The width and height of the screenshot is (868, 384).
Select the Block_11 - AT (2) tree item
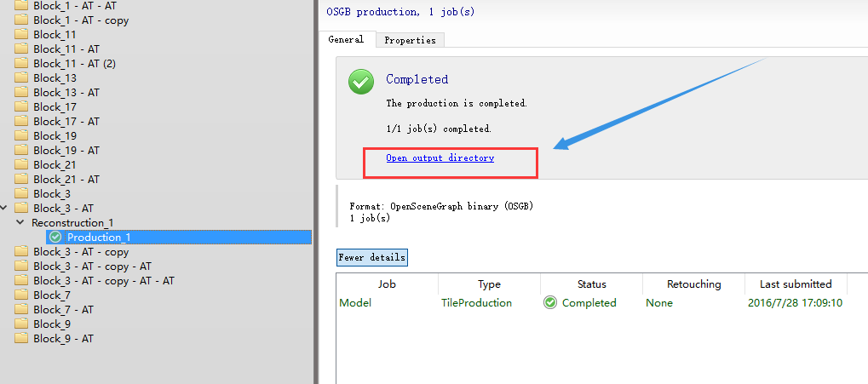pos(74,63)
